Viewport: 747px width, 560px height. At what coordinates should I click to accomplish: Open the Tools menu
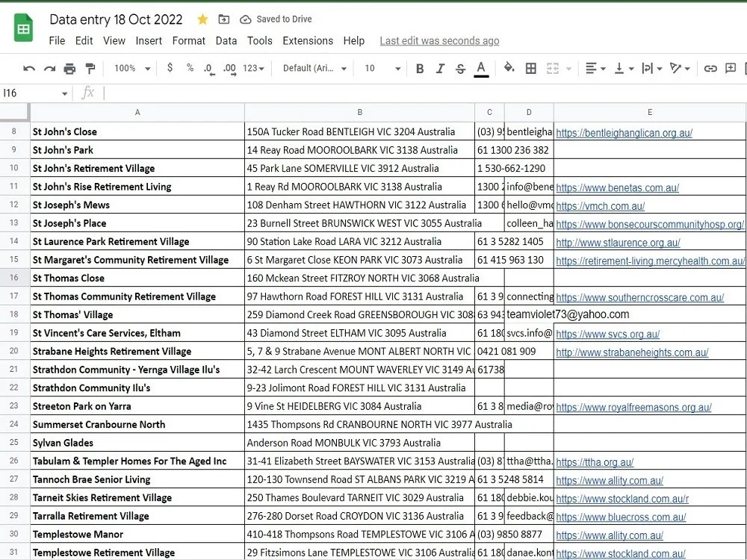[260, 41]
